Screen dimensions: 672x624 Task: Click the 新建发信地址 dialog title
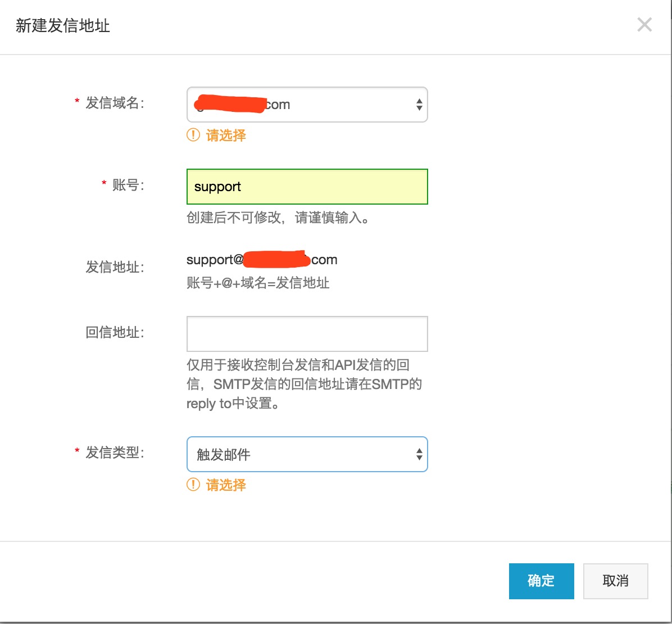pyautogui.click(x=63, y=25)
